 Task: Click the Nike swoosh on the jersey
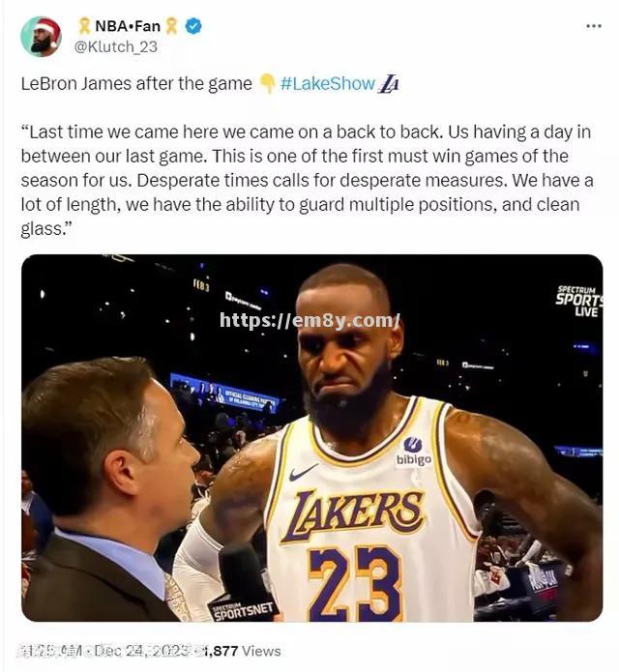click(303, 472)
